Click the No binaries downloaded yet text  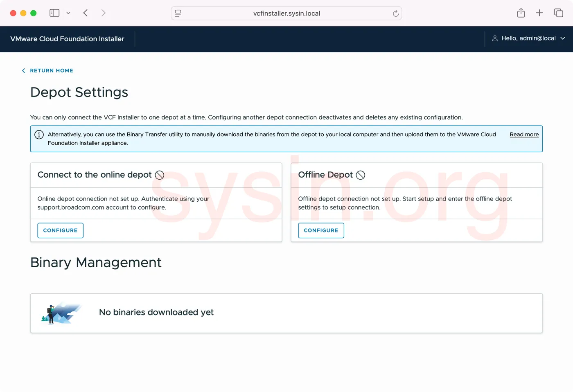click(x=156, y=312)
